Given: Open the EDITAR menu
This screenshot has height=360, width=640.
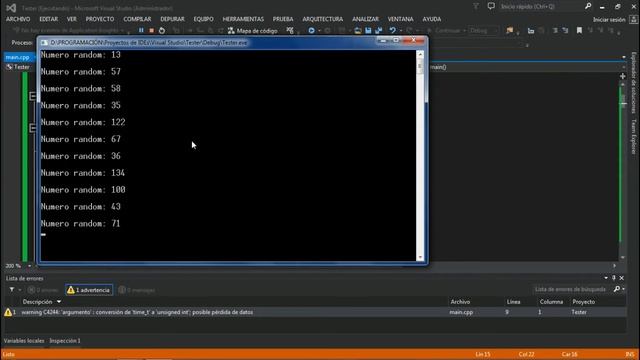Looking at the screenshot, I should 49,19.
